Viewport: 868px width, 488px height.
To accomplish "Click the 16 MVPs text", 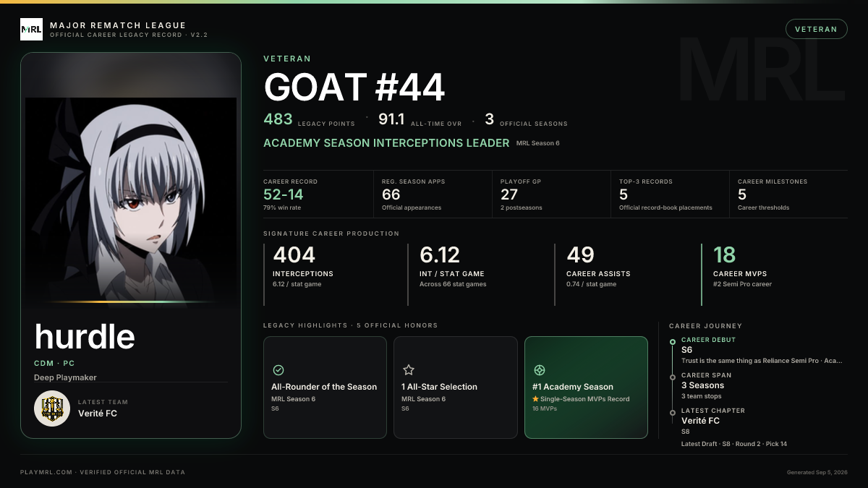I will 543,408.
